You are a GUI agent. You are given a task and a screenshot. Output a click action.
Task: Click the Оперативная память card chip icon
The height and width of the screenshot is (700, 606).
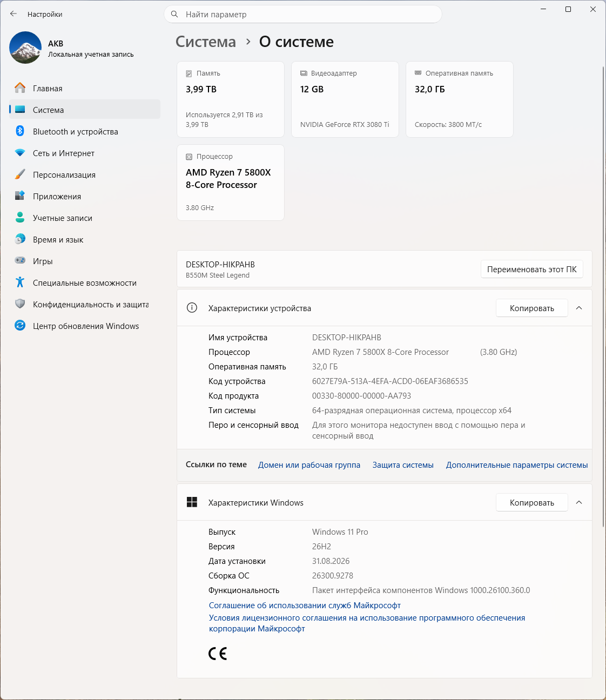tap(418, 73)
